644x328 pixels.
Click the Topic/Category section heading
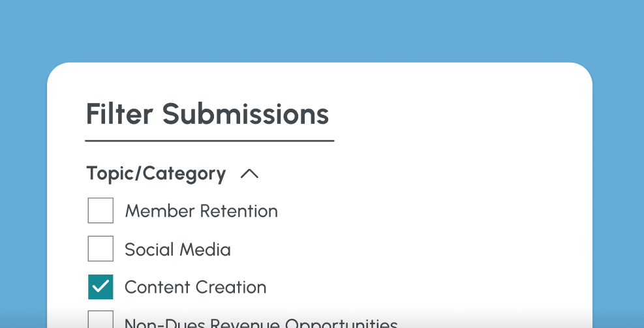[156, 173]
